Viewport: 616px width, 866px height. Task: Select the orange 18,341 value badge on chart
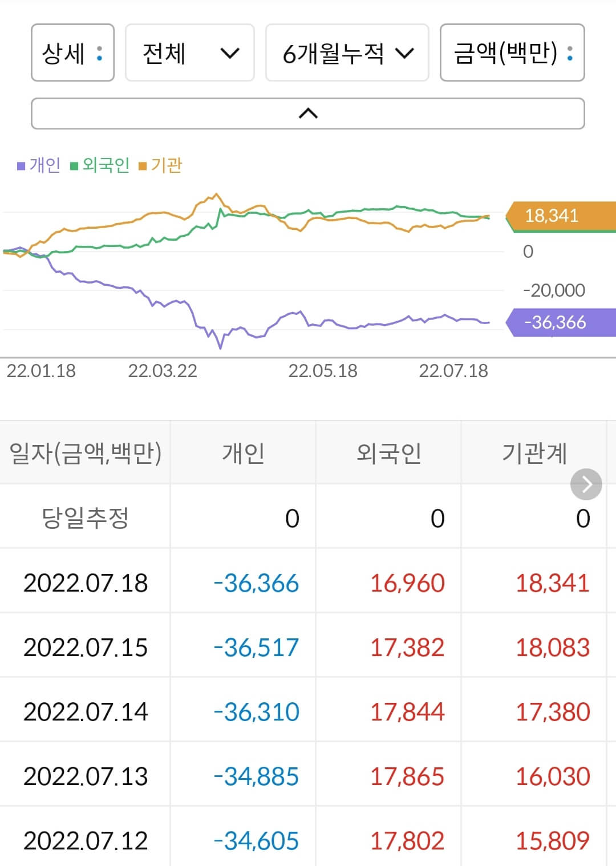click(550, 216)
